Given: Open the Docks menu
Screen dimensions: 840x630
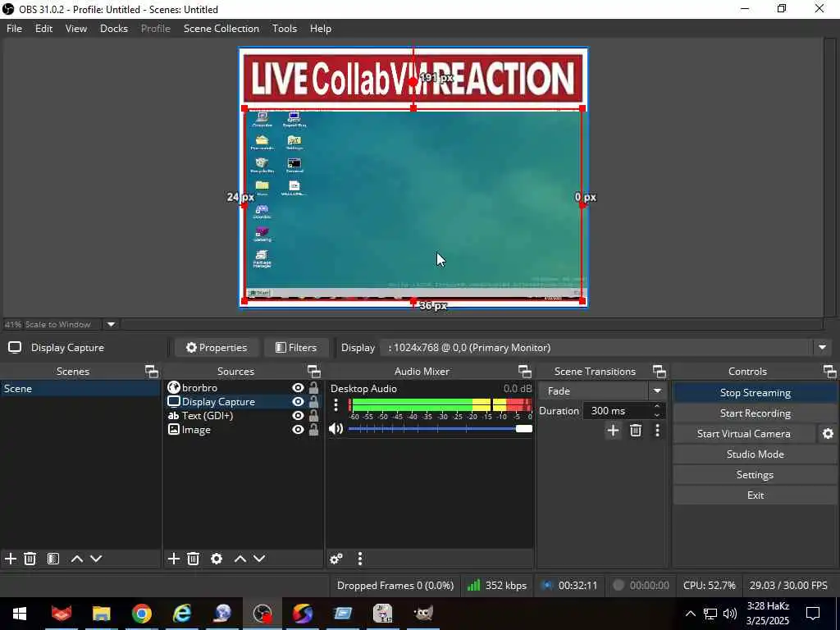Looking at the screenshot, I should (113, 29).
